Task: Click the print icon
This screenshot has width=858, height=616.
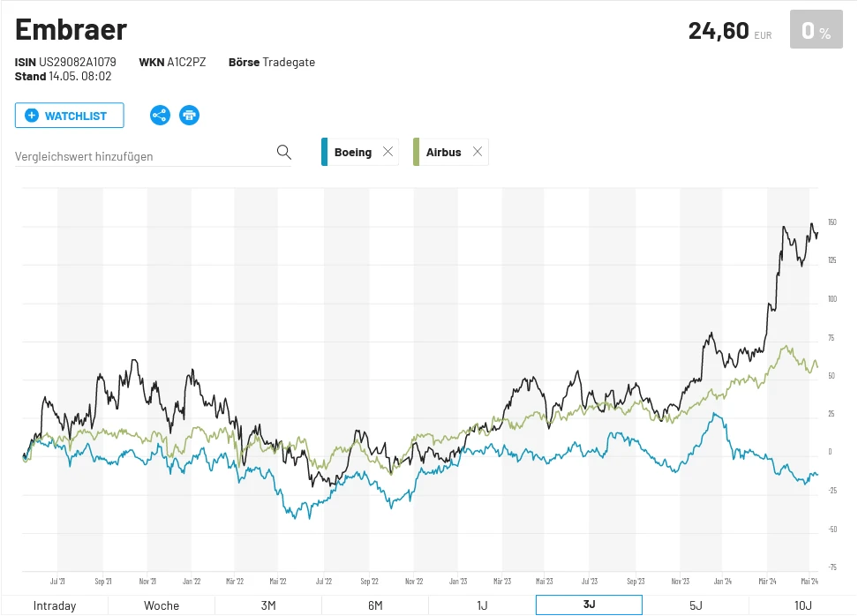Action: [189, 116]
